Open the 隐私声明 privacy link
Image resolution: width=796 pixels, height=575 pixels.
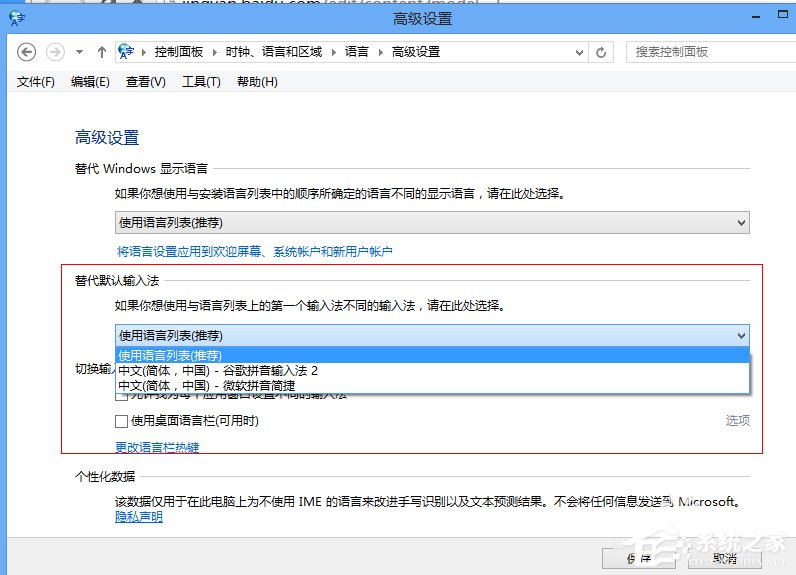pyautogui.click(x=139, y=517)
